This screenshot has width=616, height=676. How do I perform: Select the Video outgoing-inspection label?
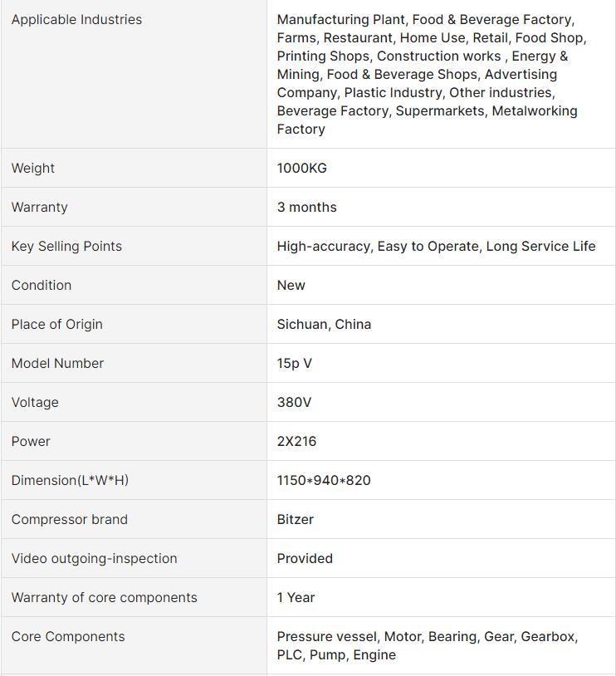point(95,558)
